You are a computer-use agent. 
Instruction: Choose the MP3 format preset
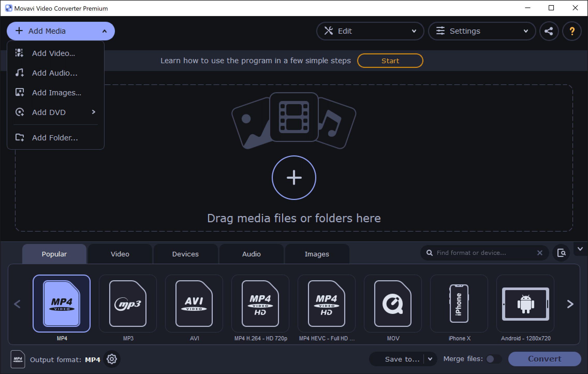[128, 303]
